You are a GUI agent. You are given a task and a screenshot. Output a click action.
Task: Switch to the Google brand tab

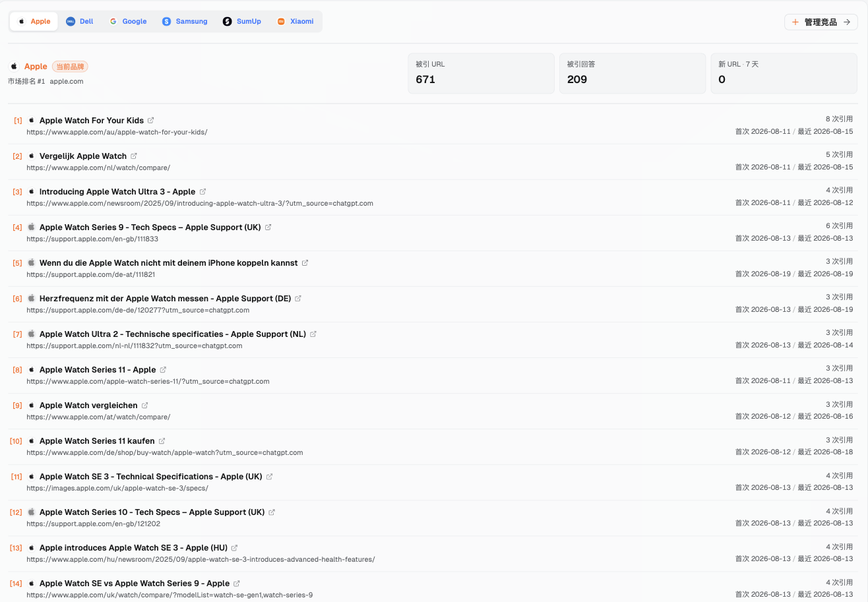(x=128, y=21)
